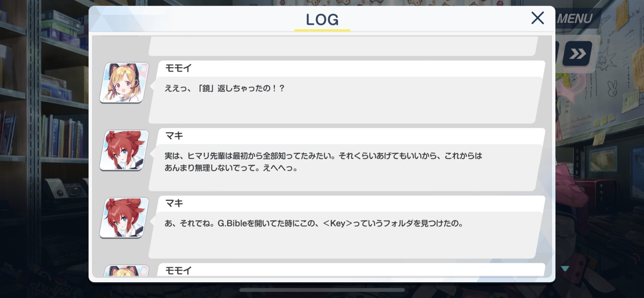Tap the second マキ name label
The height and width of the screenshot is (298, 644).
pyautogui.click(x=174, y=203)
